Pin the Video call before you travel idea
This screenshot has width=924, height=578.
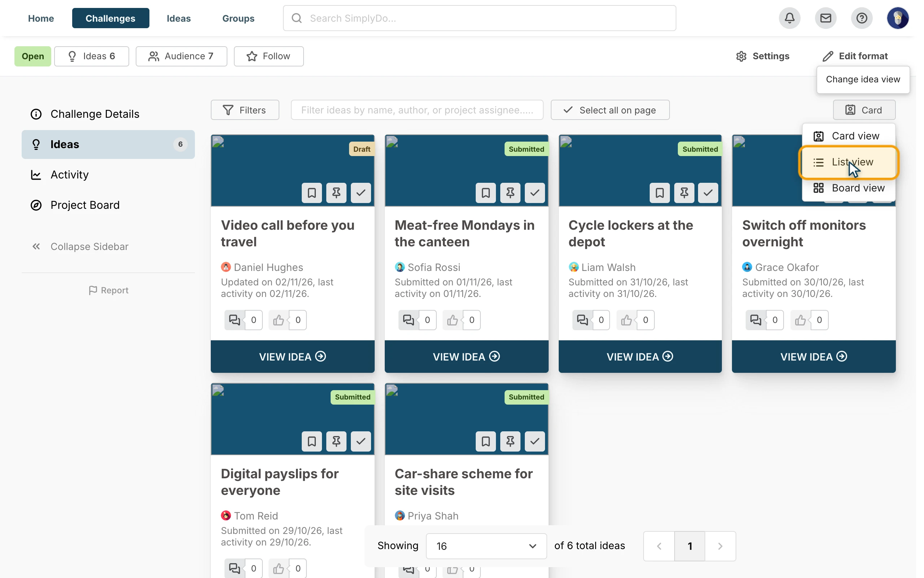click(336, 193)
